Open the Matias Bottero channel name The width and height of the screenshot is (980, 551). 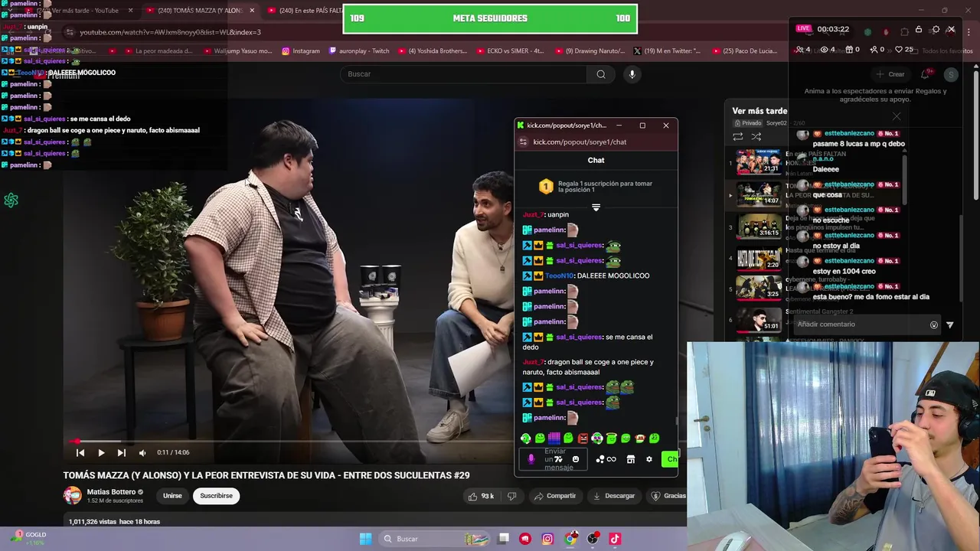point(111,492)
